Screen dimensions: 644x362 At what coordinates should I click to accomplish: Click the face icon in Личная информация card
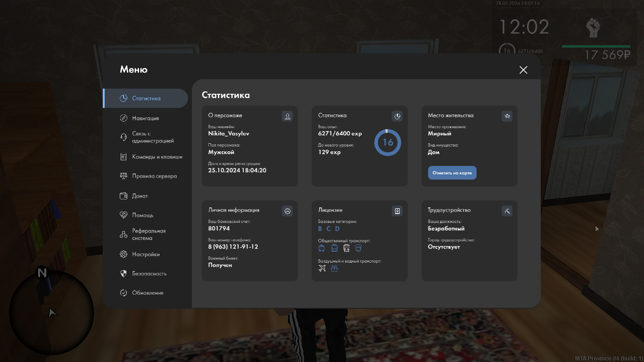tap(287, 211)
